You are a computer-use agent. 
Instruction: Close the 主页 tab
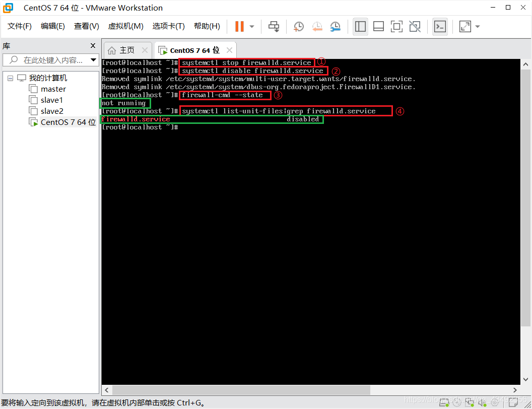pos(145,50)
